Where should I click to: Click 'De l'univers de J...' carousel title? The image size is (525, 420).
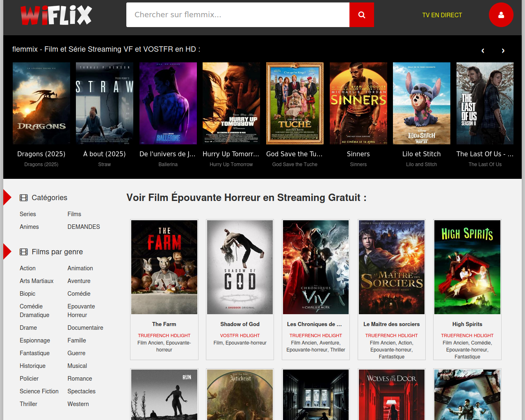(167, 154)
